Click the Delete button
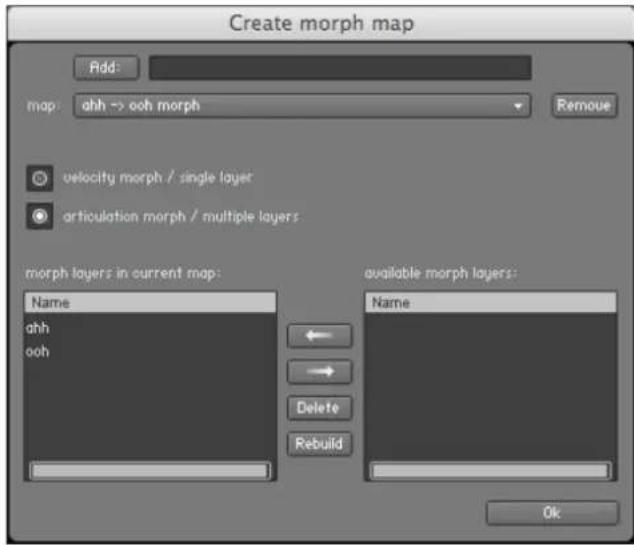Image resolution: width=634 pixels, height=545 pixels. [319, 408]
